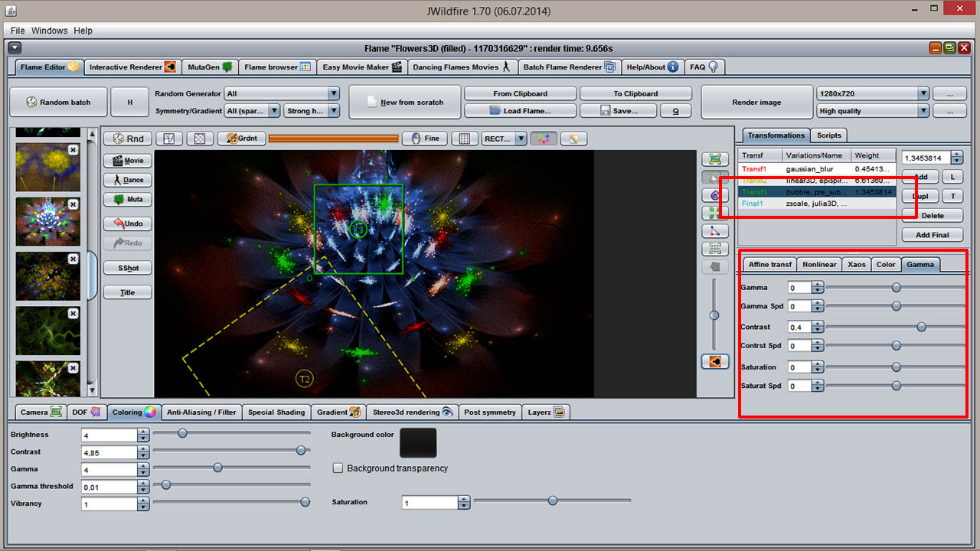
Task: Toggle the Fine mouse mode button
Action: pyautogui.click(x=425, y=139)
